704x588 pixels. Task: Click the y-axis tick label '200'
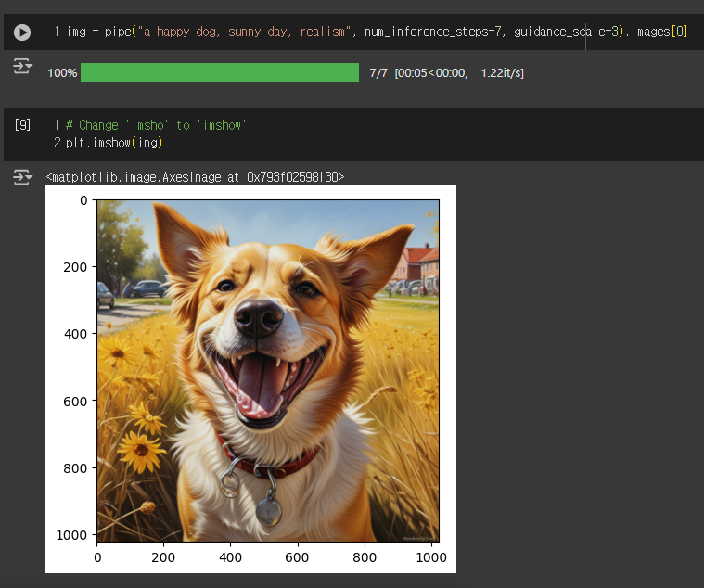(75, 267)
